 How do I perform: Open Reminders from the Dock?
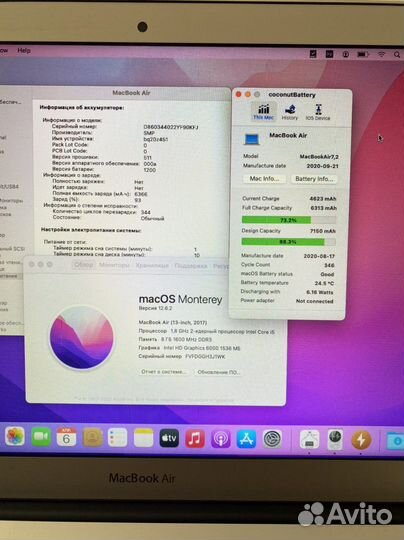(118, 438)
